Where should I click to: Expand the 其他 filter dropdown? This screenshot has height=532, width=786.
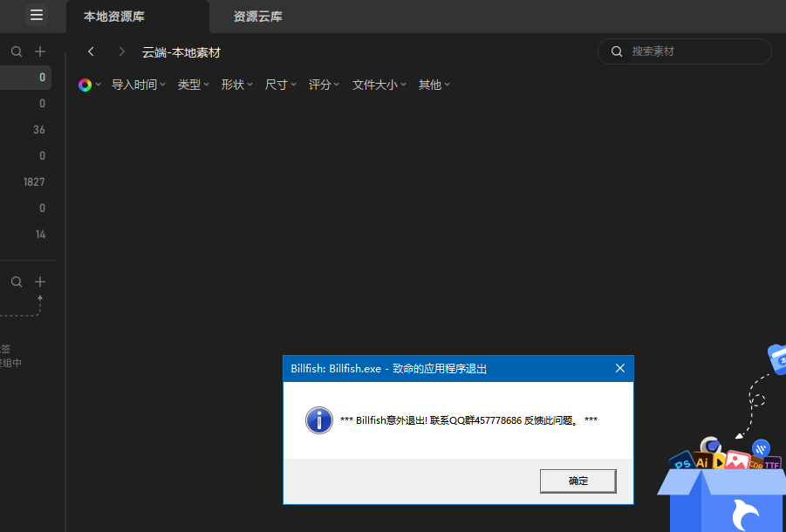[x=434, y=85]
